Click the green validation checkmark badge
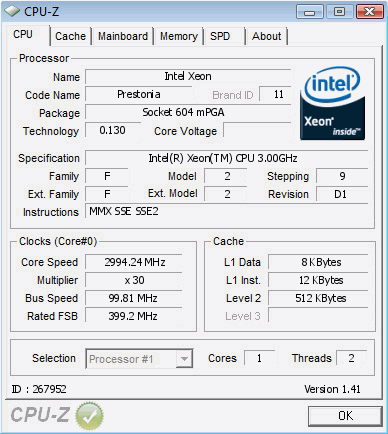 pos(89,415)
